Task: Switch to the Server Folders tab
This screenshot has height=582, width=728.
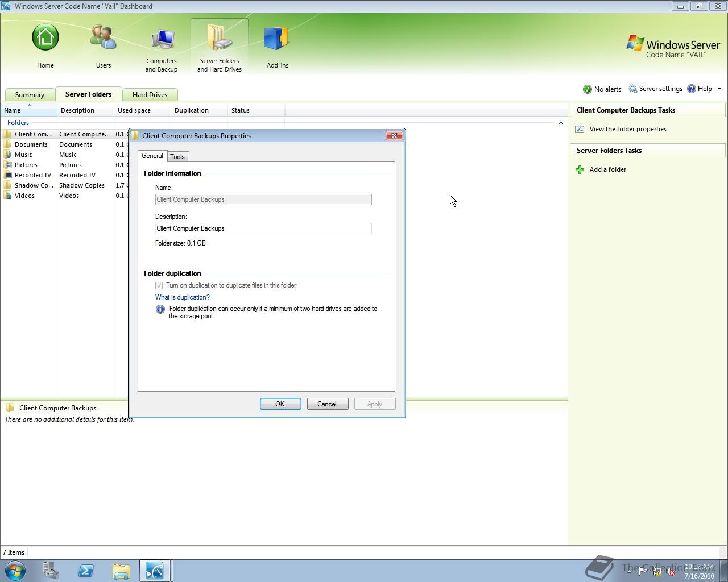Action: 88,94
